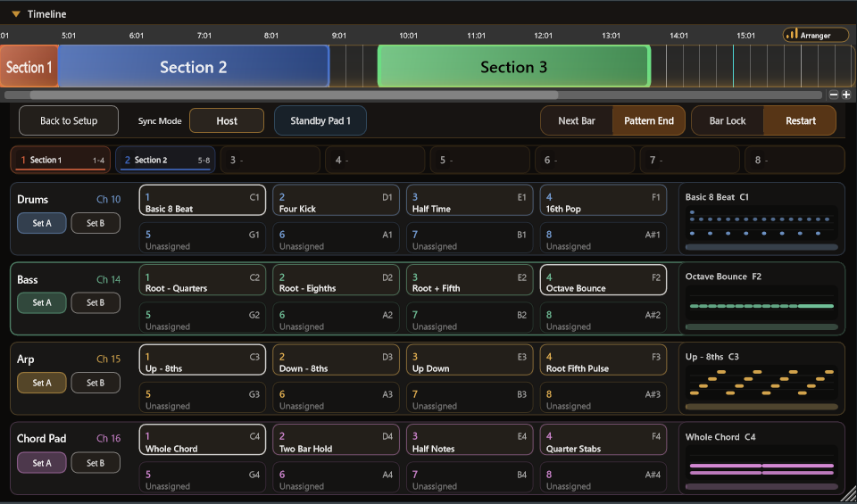Open the Arranger button
The width and height of the screenshot is (857, 504).
[x=815, y=35]
